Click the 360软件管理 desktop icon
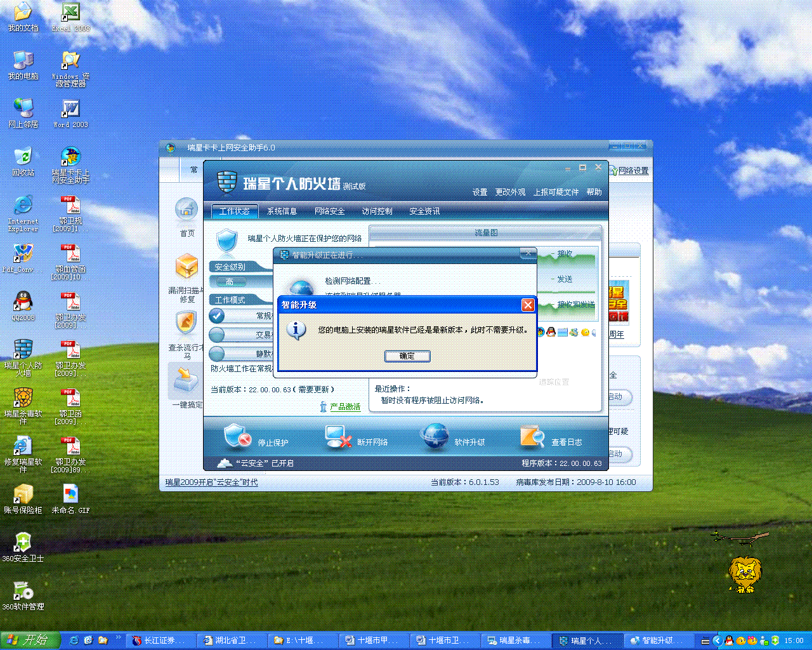This screenshot has height=650, width=812. 23,596
